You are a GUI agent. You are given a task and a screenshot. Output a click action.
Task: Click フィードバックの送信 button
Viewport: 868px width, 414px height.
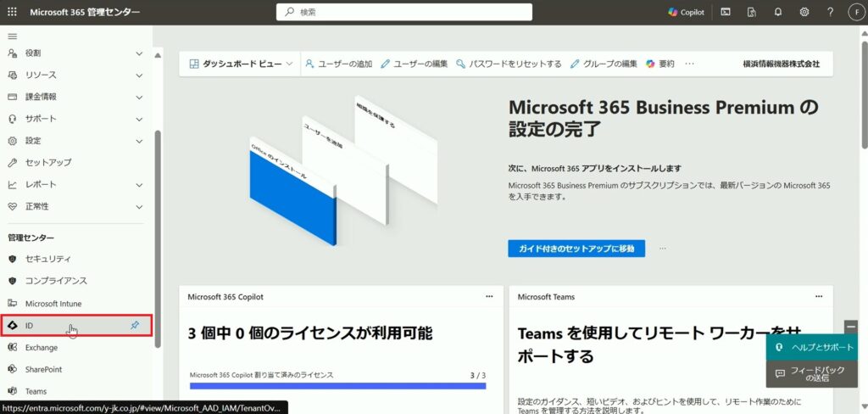811,373
